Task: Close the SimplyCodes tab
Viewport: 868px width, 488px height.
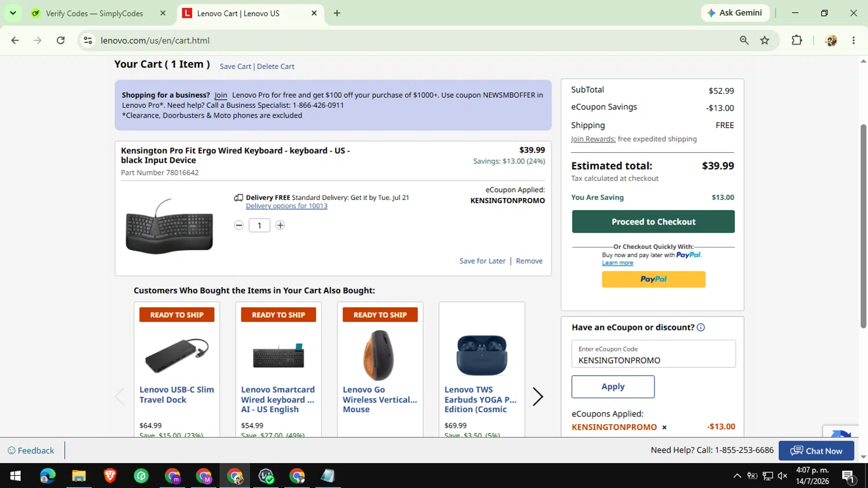Action: point(163,13)
